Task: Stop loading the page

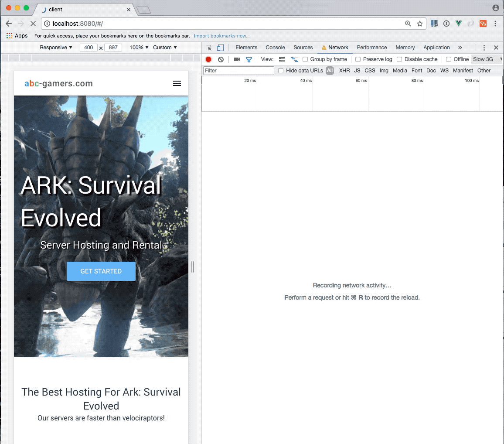Action: [33, 24]
